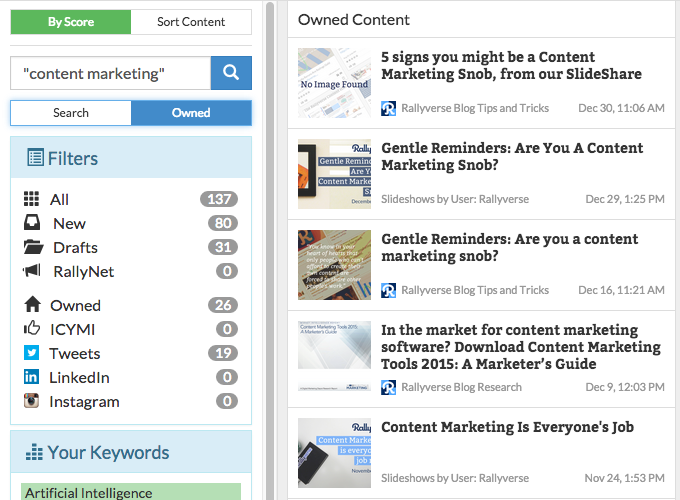
Task: Click the Instagram camera icon
Action: (x=31, y=401)
